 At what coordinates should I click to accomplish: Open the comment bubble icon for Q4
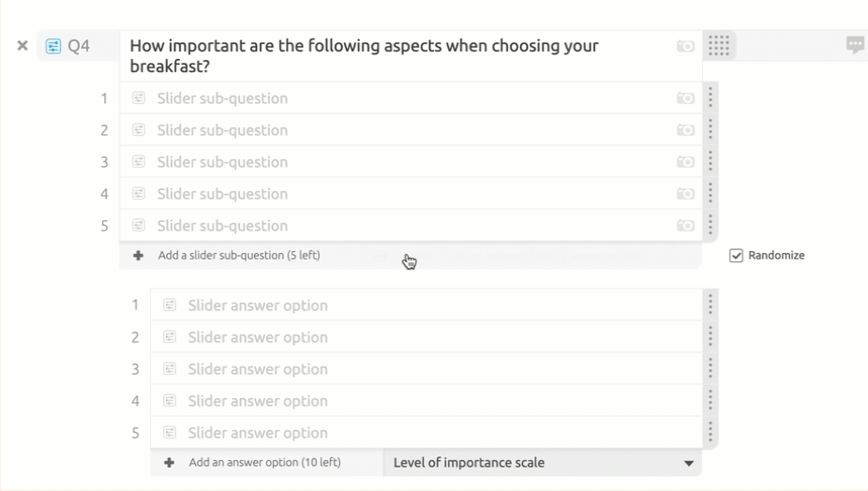click(855, 45)
